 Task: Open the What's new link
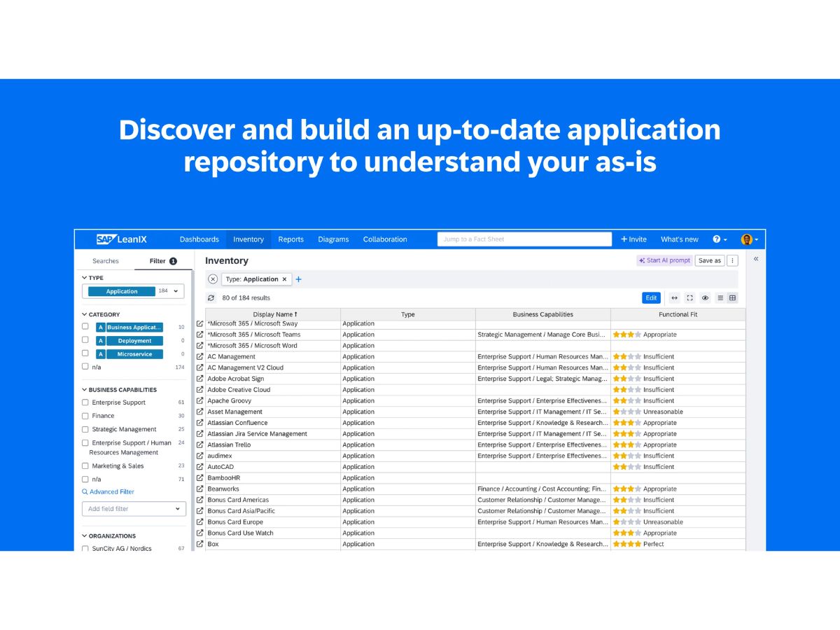(680, 239)
